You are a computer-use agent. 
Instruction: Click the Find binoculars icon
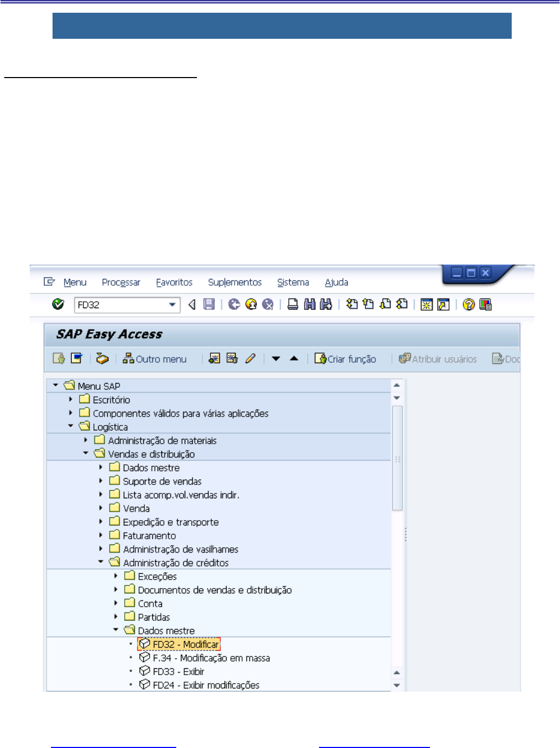(309, 304)
